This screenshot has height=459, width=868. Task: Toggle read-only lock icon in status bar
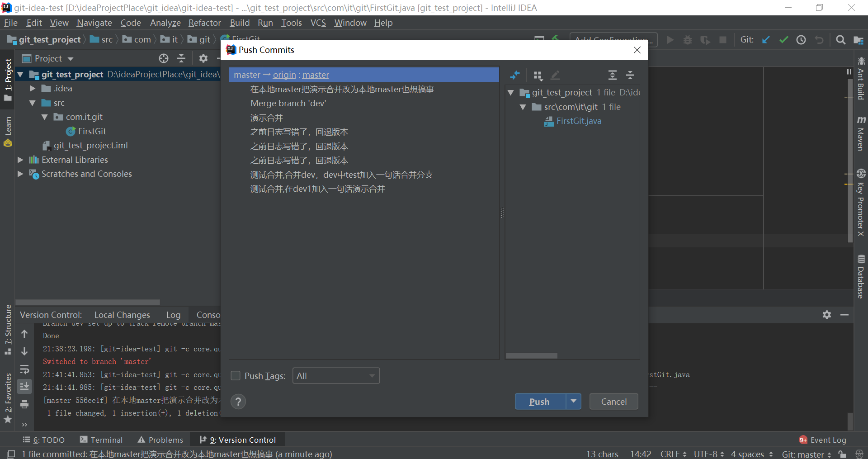842,454
